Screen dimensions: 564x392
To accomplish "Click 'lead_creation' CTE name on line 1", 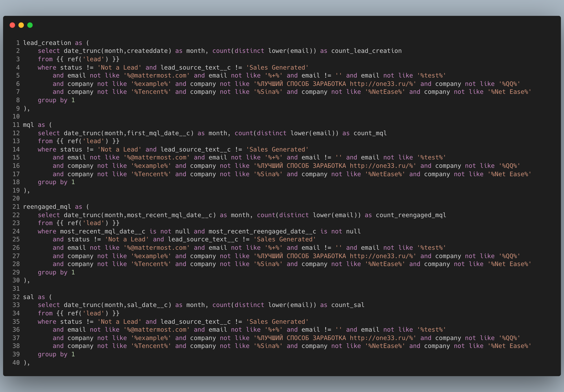I will tap(47, 43).
